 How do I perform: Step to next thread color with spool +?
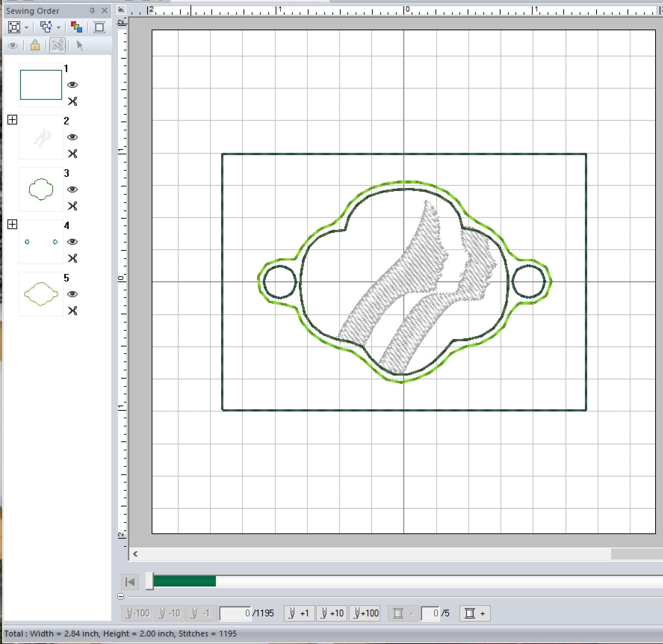(475, 613)
